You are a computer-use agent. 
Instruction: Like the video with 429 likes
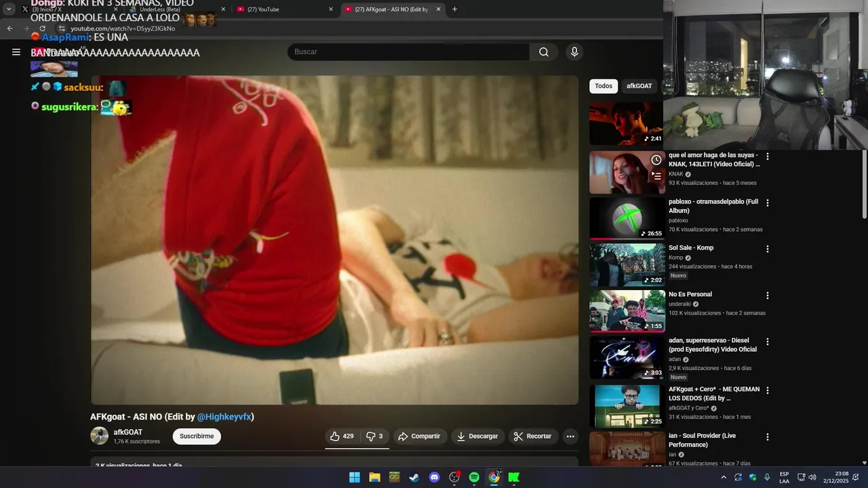342,436
